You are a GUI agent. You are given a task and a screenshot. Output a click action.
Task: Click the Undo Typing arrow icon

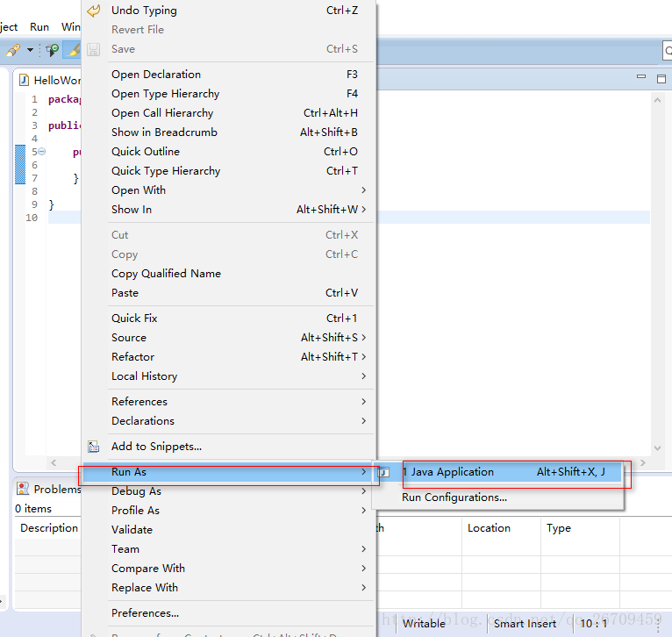[93, 11]
